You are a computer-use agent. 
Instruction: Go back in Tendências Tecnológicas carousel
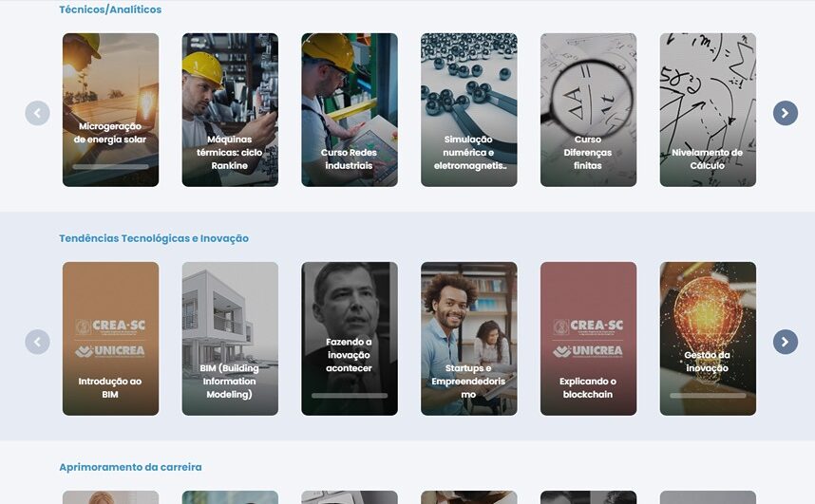(x=37, y=342)
